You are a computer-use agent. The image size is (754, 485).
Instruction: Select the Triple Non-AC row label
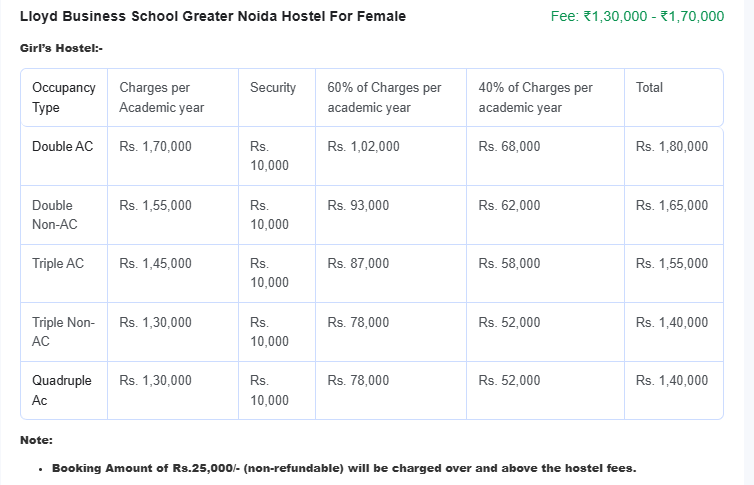coord(63,332)
